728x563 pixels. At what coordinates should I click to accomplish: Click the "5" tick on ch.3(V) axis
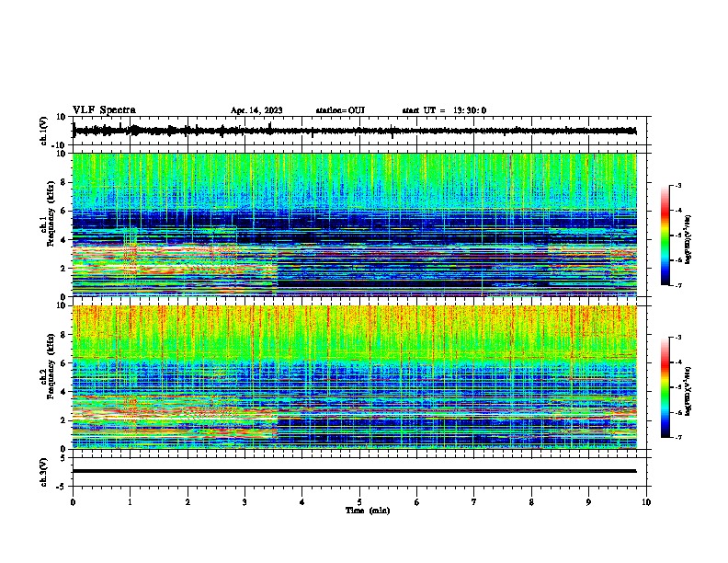click(x=63, y=457)
